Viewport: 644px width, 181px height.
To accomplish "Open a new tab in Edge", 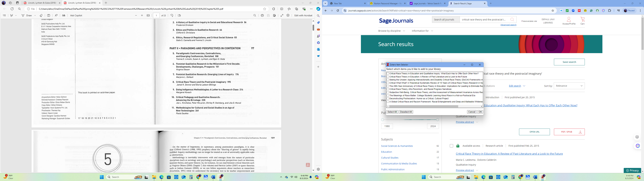I will pyautogui.click(x=106, y=3).
